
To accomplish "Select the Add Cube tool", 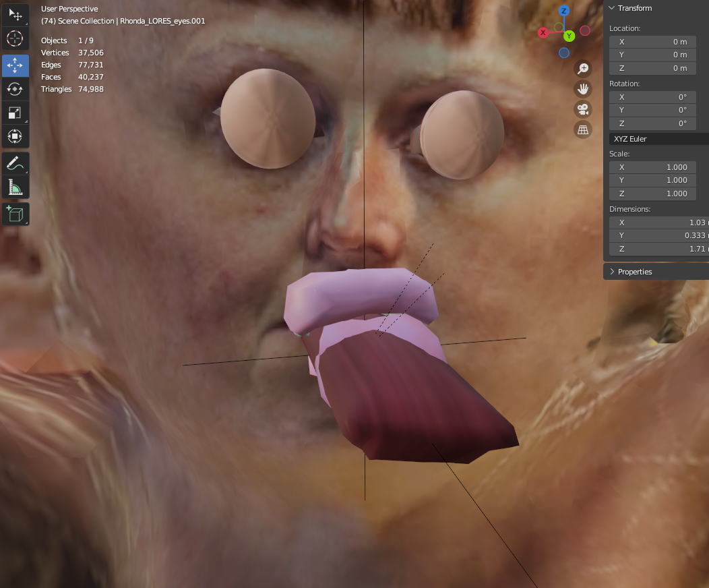I will pyautogui.click(x=16, y=214).
